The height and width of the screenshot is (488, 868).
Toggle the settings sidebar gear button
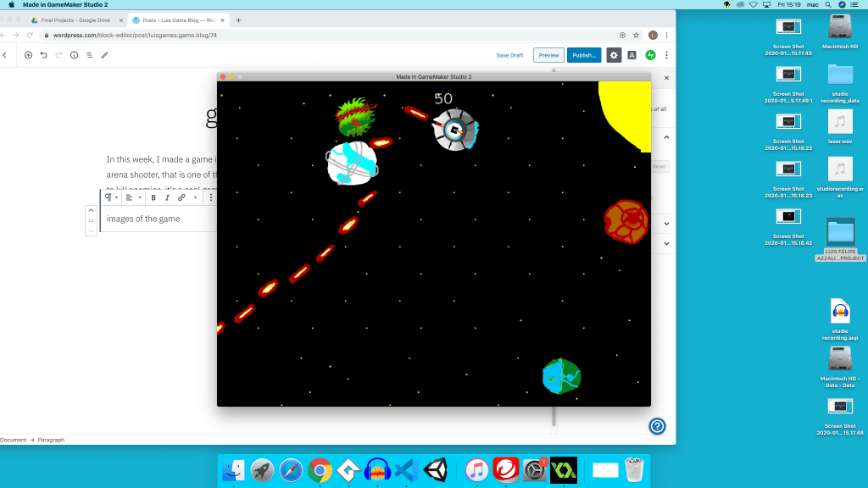[614, 55]
